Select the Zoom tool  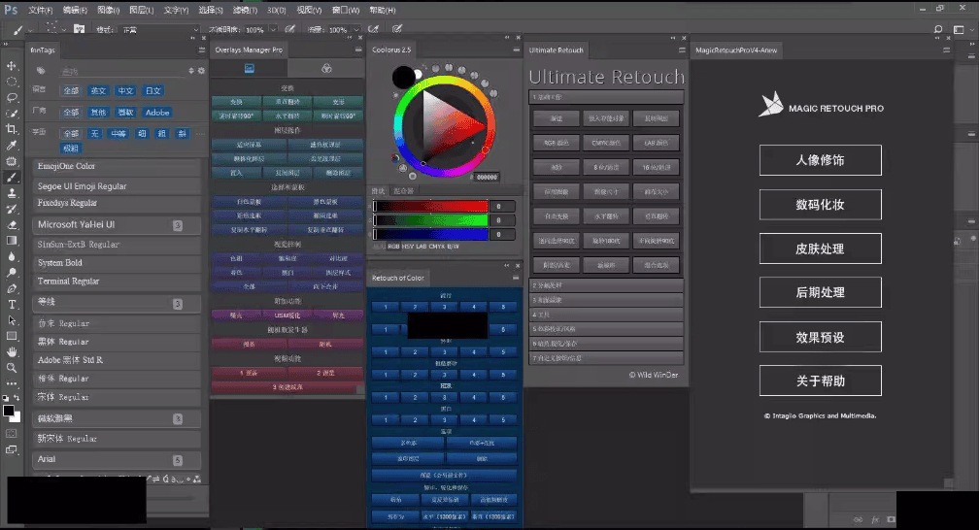point(13,367)
